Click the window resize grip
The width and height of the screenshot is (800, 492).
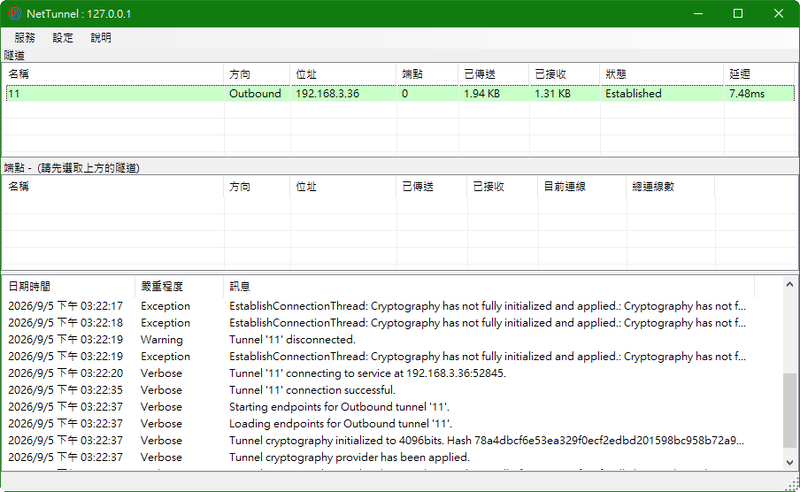(792, 484)
